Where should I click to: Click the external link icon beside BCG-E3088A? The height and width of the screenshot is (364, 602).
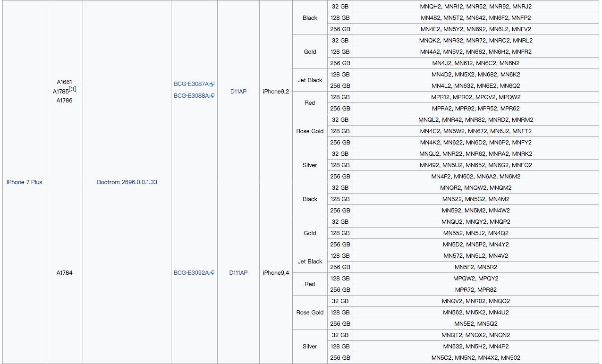coord(212,96)
